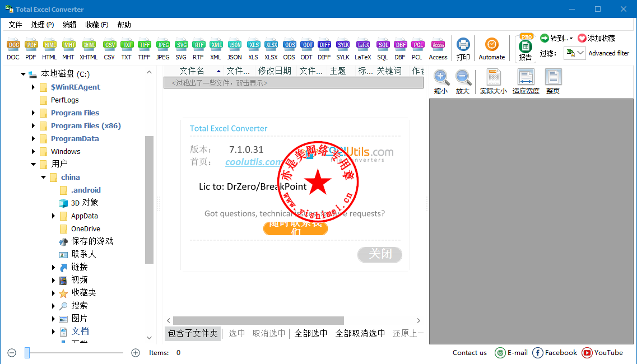Convert to HTML format
637x364 pixels.
coord(49,49)
